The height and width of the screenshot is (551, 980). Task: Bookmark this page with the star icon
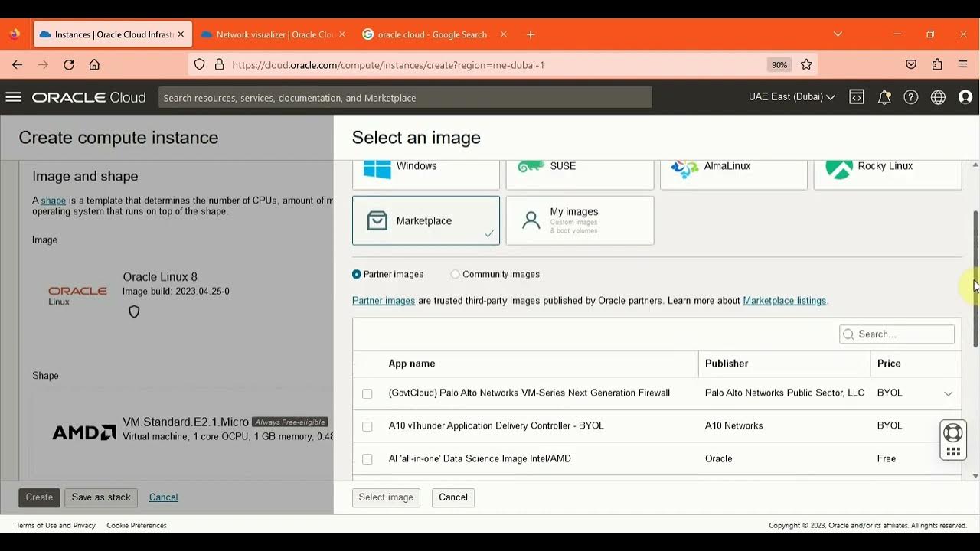click(806, 65)
